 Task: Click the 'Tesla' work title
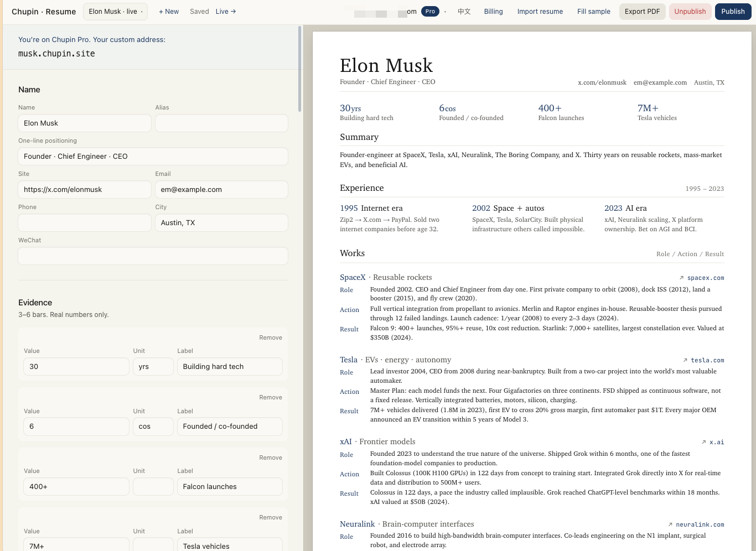pyautogui.click(x=349, y=360)
